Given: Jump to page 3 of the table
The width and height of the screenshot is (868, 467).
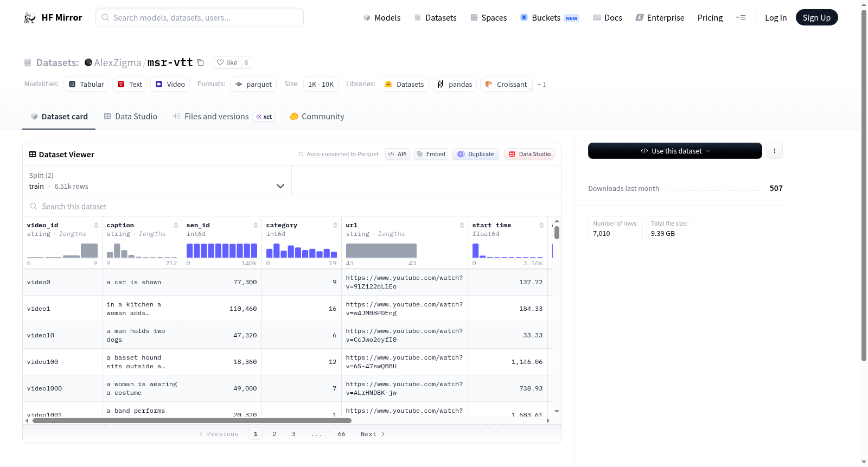Looking at the screenshot, I should [x=293, y=434].
